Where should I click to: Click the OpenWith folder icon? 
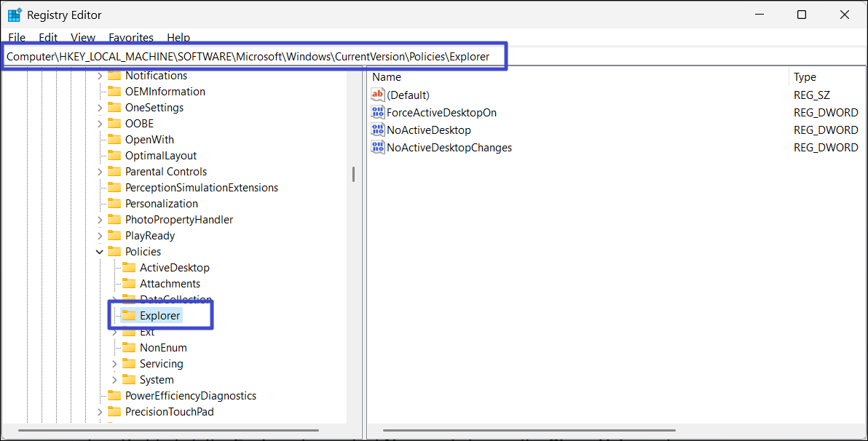click(114, 140)
